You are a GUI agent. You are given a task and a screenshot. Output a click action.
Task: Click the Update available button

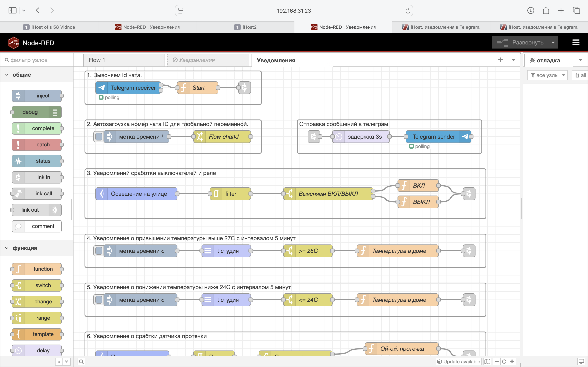coord(459,362)
